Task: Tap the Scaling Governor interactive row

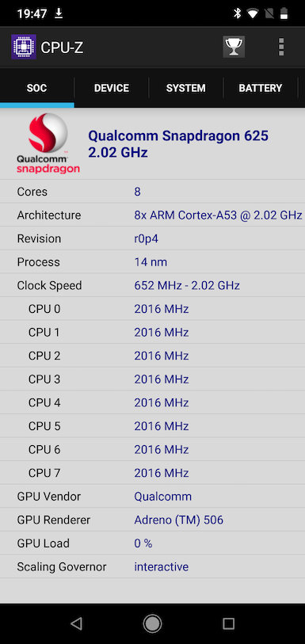Action: click(152, 567)
